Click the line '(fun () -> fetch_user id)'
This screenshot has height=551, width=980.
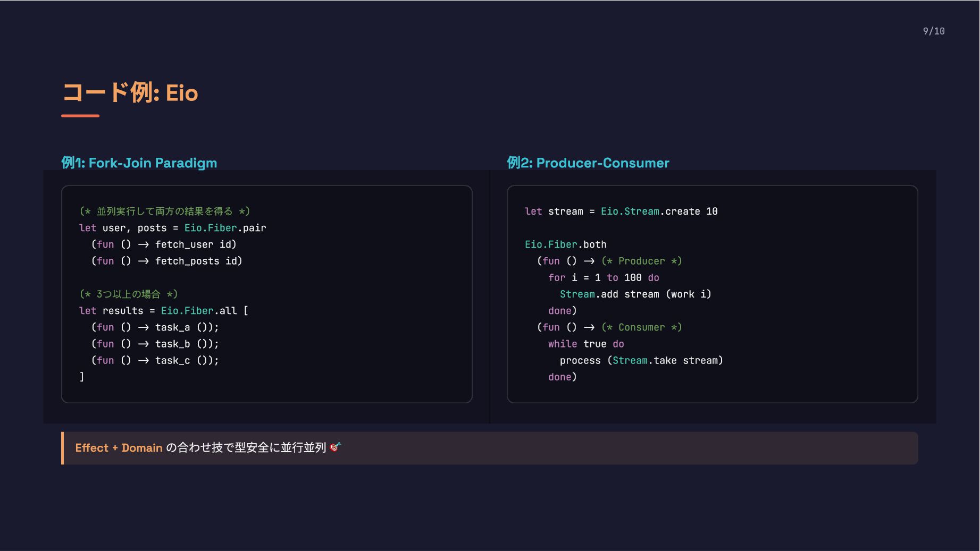(x=164, y=244)
